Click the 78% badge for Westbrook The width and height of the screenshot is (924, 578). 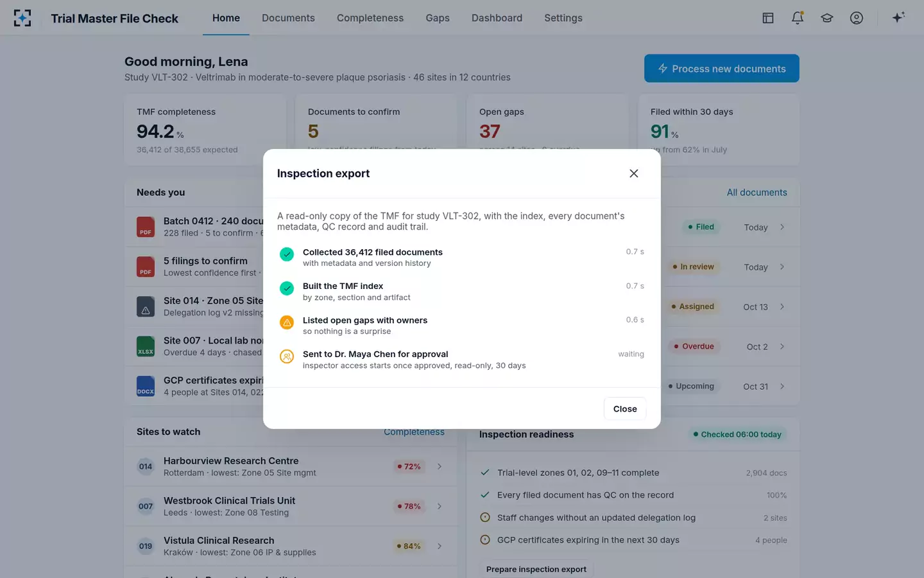(x=409, y=506)
